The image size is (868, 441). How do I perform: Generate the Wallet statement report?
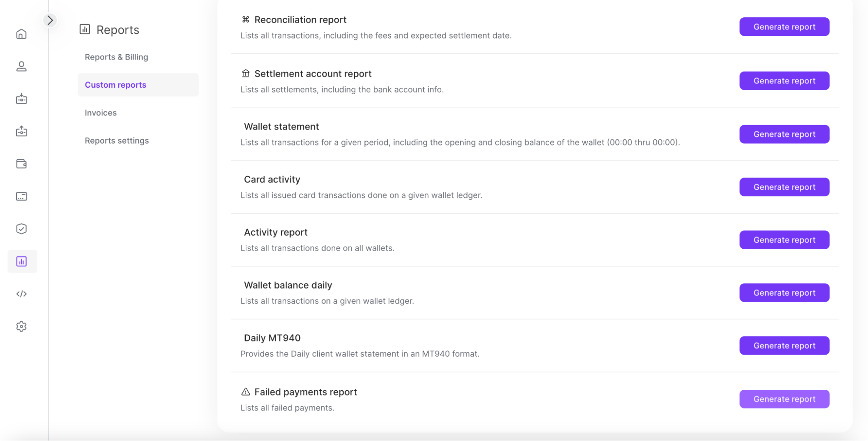point(784,134)
